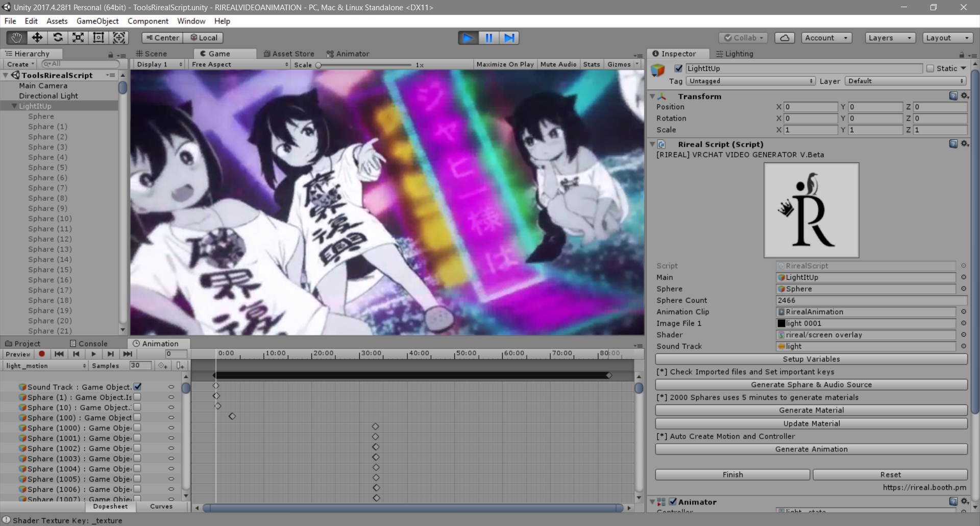Select the Move tool in the toolbar
This screenshot has height=526, width=980.
click(x=37, y=37)
